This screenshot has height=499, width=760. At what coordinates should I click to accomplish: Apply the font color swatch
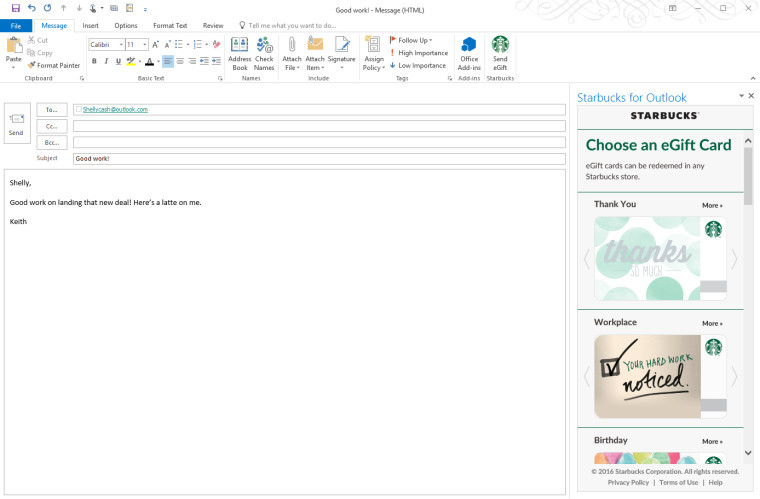click(x=149, y=61)
